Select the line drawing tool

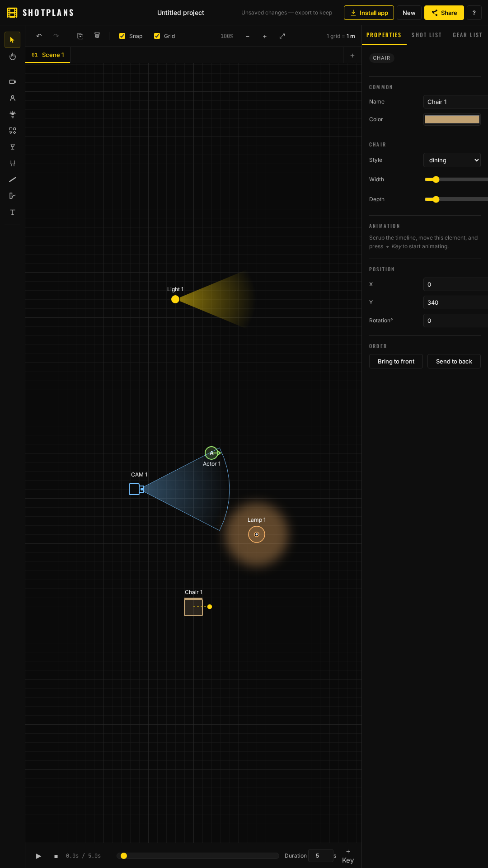tap(12, 179)
